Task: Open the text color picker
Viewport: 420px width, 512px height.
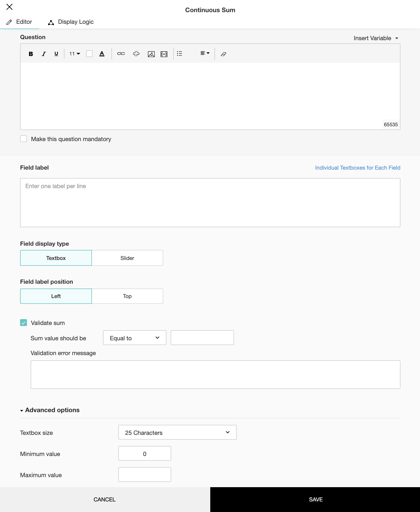Action: coord(102,54)
